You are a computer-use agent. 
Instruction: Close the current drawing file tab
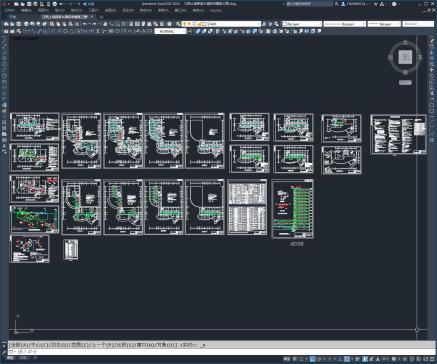(x=92, y=17)
